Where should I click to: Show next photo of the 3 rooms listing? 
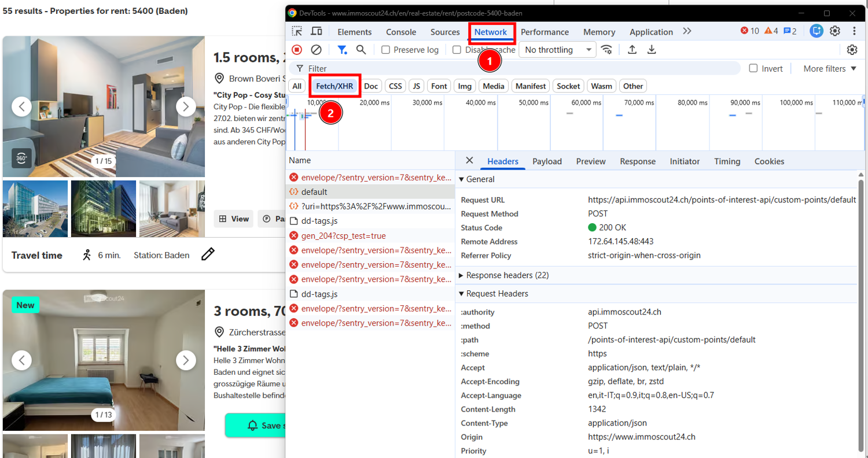click(186, 360)
